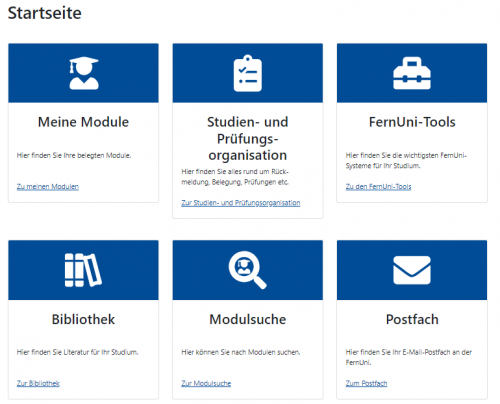The height and width of the screenshot is (404, 500).
Task: Click the books icon for Bibliothek
Action: click(x=83, y=270)
